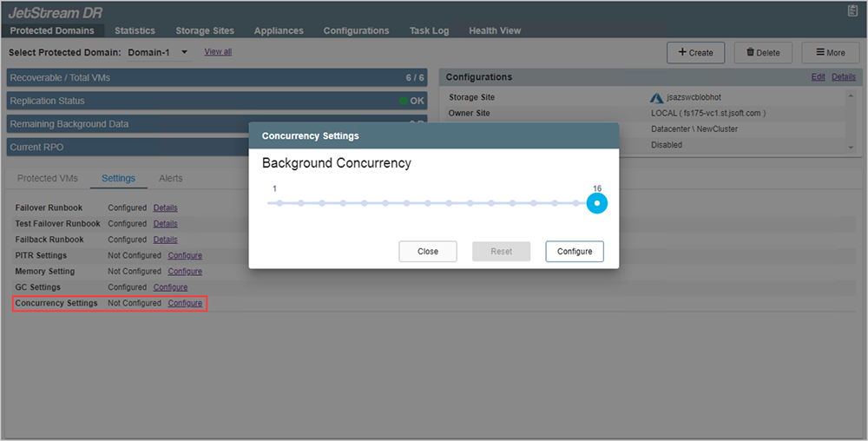Select the Protected VMs sub-tab

click(48, 178)
